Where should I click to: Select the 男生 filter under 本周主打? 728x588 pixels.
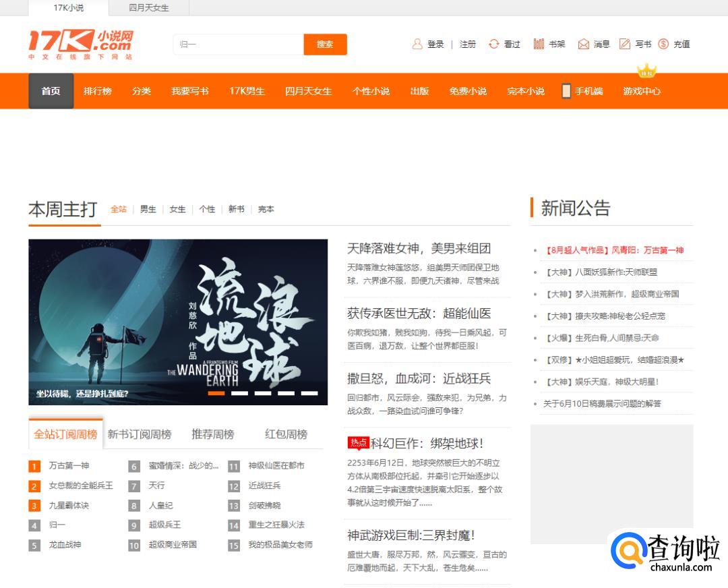(148, 209)
